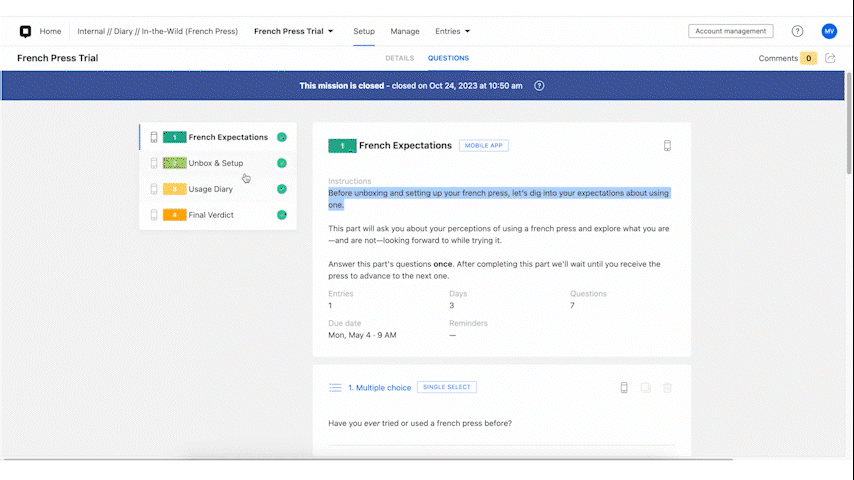Click green checkmark status next to Usage Diary
Screen dimensions: 854x480
click(x=282, y=189)
